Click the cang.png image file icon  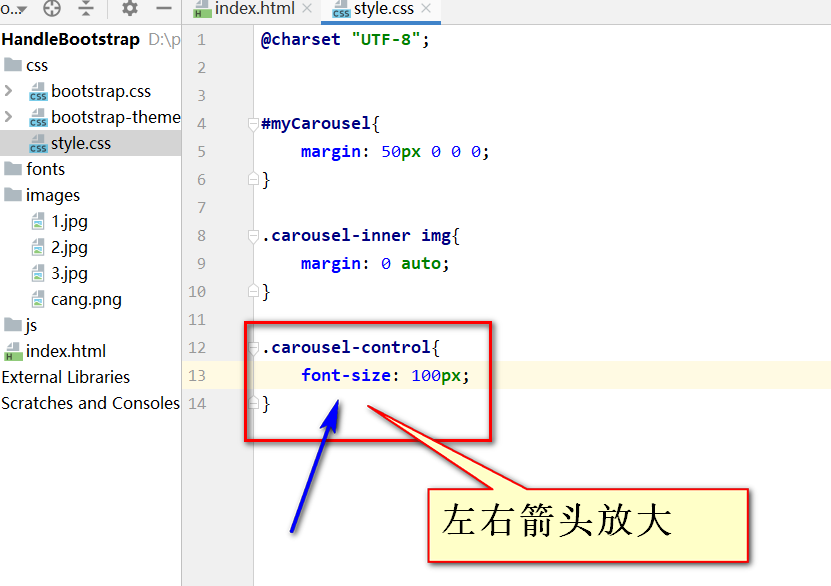pos(38,299)
